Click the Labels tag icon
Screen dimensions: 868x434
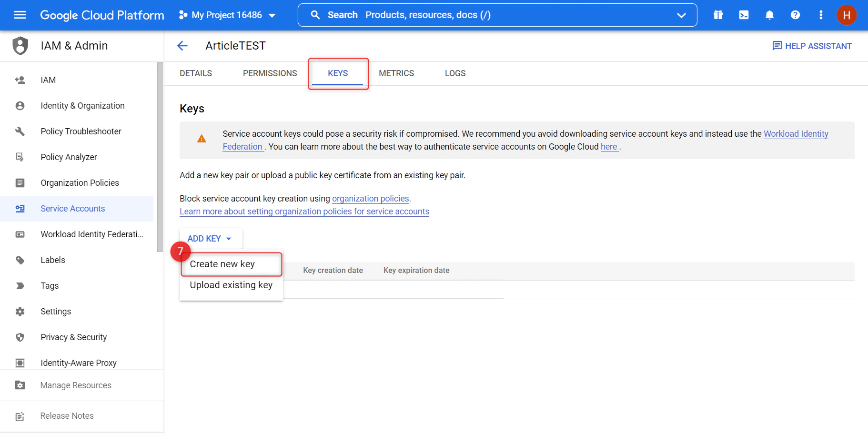click(x=20, y=260)
